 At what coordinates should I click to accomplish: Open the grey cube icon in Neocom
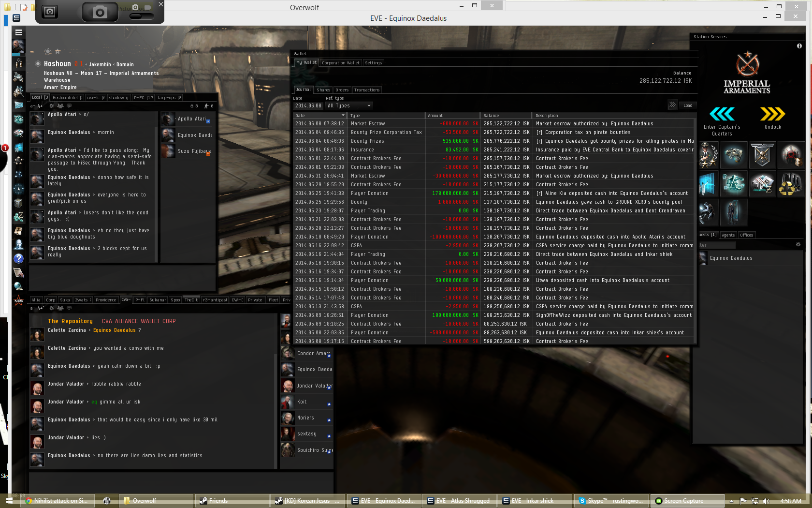point(18,203)
